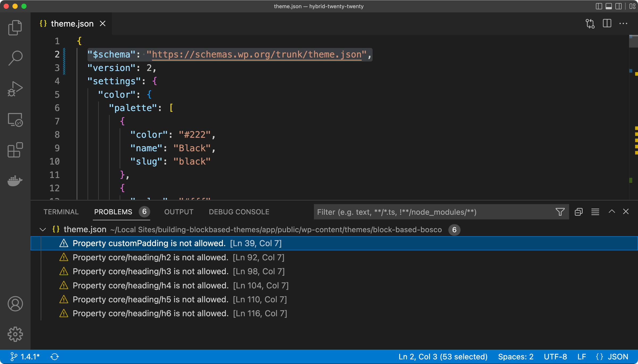Click into the problems Filter input field

[x=433, y=212]
